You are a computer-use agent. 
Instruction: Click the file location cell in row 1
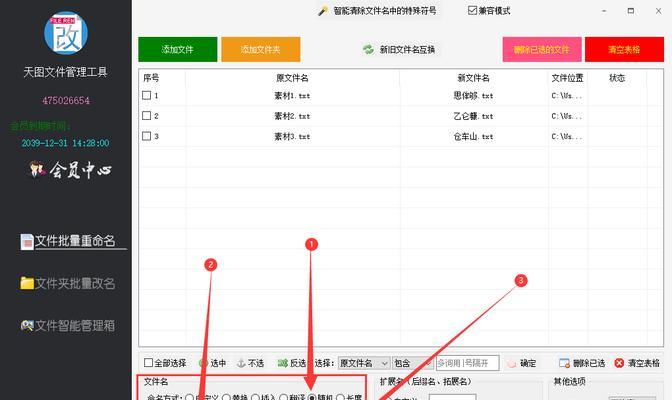point(567,96)
